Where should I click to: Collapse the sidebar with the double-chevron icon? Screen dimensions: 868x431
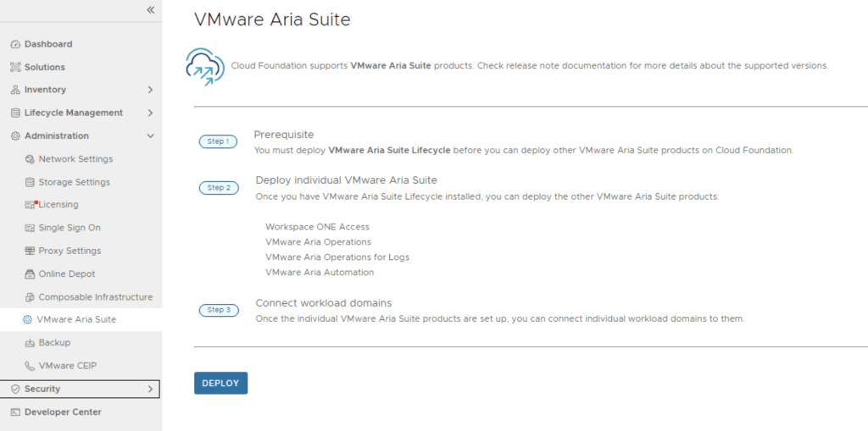coord(150,10)
